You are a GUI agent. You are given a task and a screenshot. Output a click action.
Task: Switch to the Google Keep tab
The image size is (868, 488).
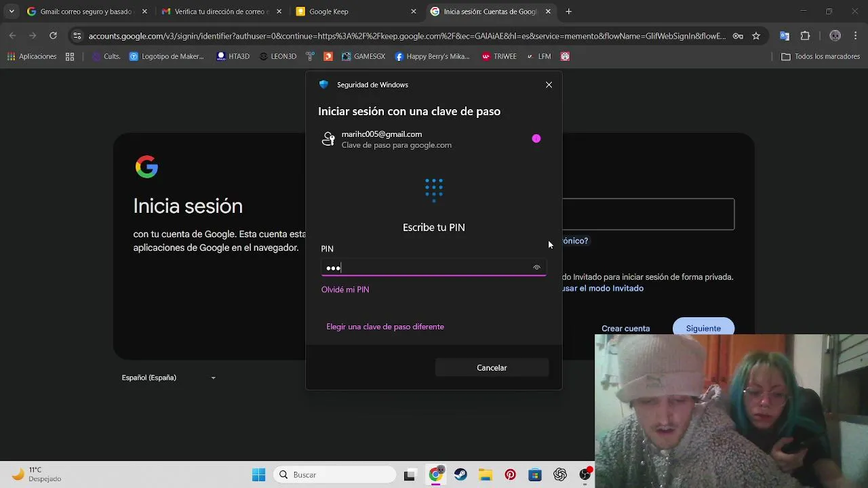357,12
